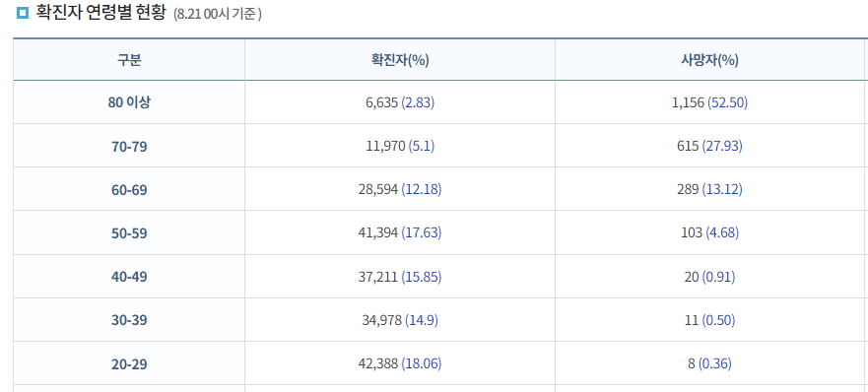Click the cell 41,394 (17.63)
Image resolution: width=868 pixels, height=392 pixels.
click(x=400, y=233)
